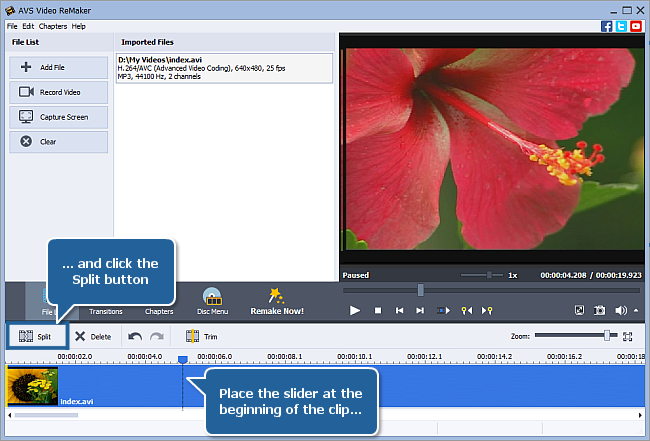Viewport: 650px width, 441px height.
Task: Undo the last action
Action: [135, 337]
